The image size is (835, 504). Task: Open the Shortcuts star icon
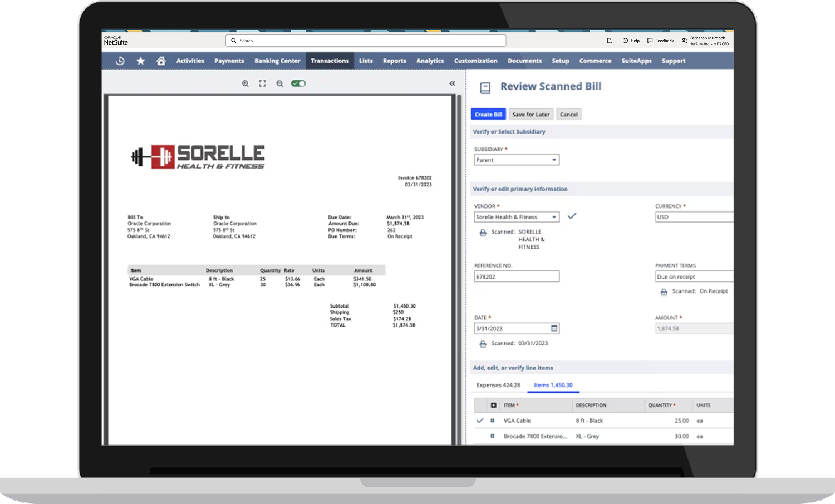(x=140, y=61)
